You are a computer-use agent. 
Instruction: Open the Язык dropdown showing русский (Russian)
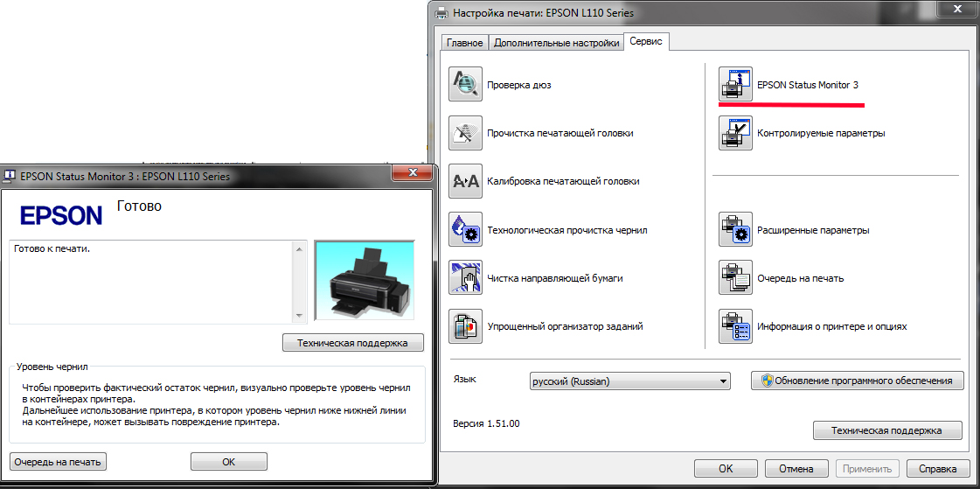629,381
